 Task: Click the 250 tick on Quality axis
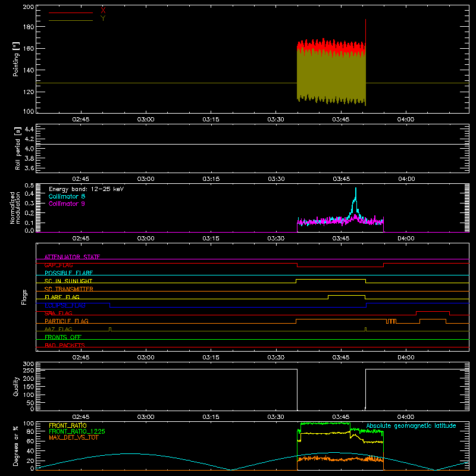[x=28, y=370]
